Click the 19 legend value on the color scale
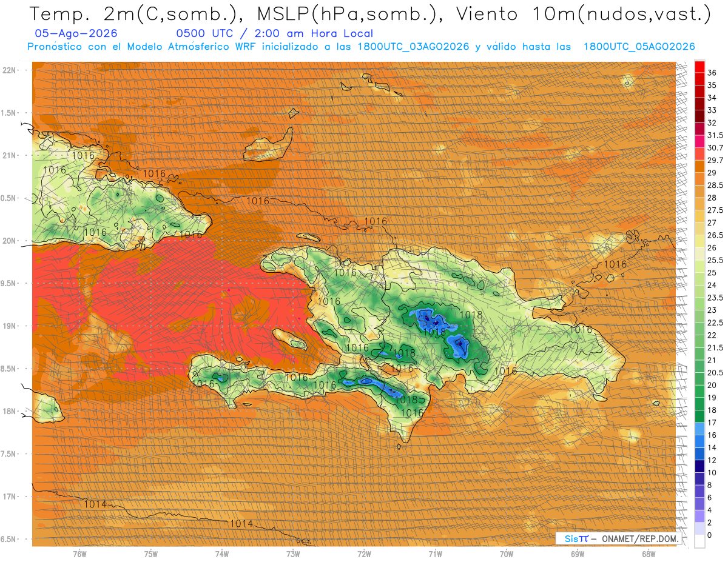Viewport: 728px width, 562px height. pos(712,398)
